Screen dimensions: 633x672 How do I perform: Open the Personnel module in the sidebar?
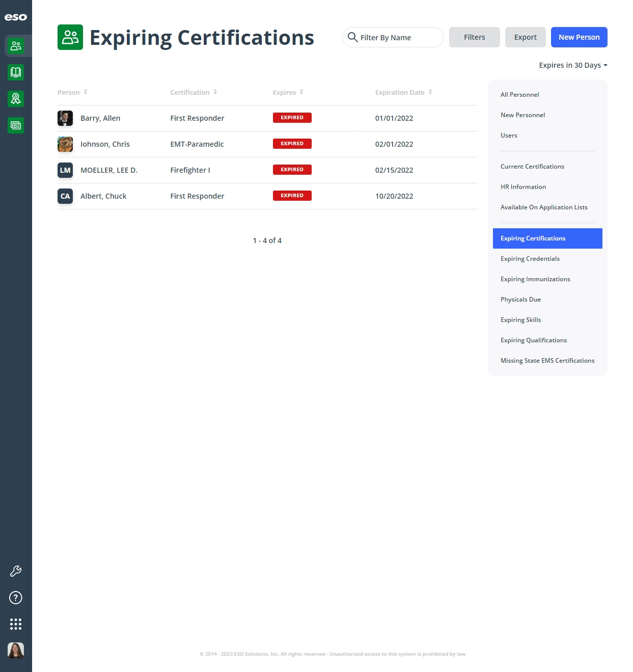(16, 46)
